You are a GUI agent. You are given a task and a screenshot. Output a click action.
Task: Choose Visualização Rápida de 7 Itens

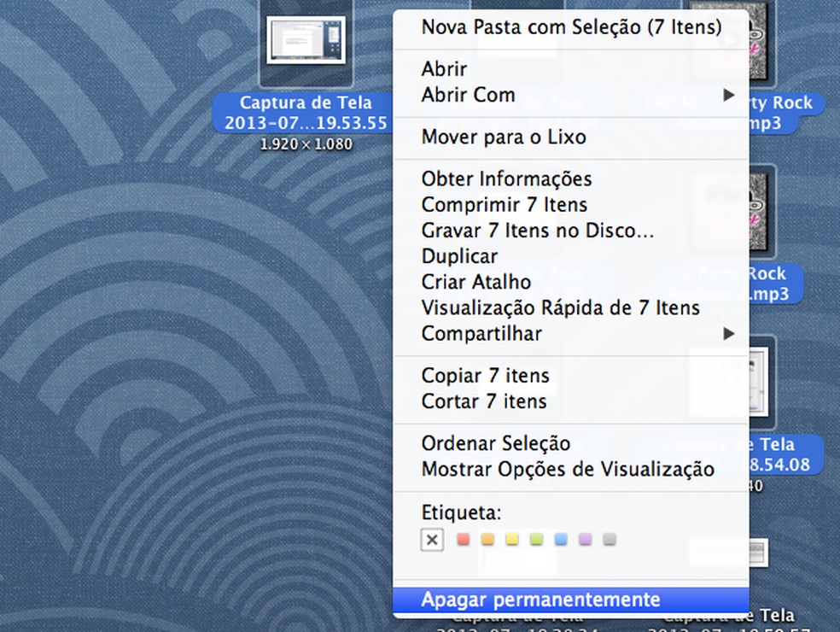click(571, 307)
